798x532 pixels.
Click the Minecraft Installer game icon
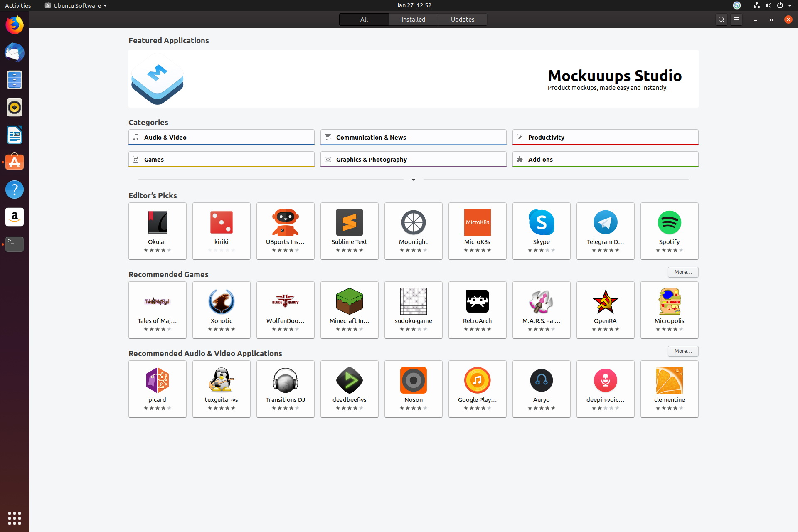point(349,302)
